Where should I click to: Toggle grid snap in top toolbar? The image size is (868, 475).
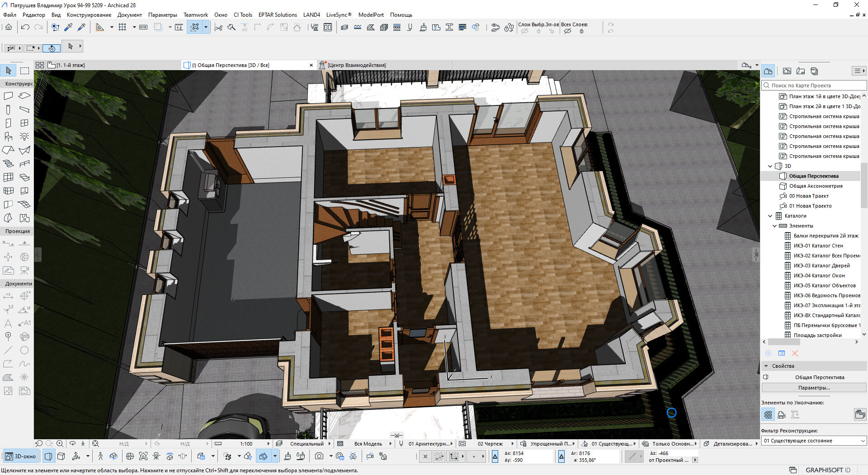(122, 27)
